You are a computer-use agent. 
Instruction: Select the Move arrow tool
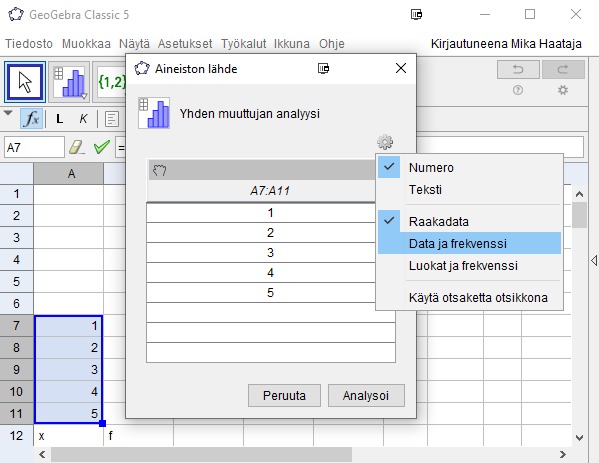point(25,82)
